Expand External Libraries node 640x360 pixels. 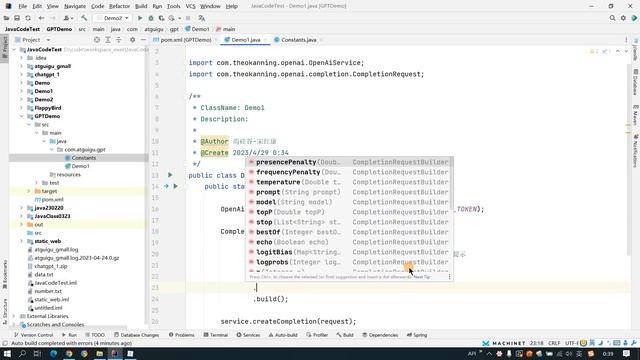(x=14, y=316)
